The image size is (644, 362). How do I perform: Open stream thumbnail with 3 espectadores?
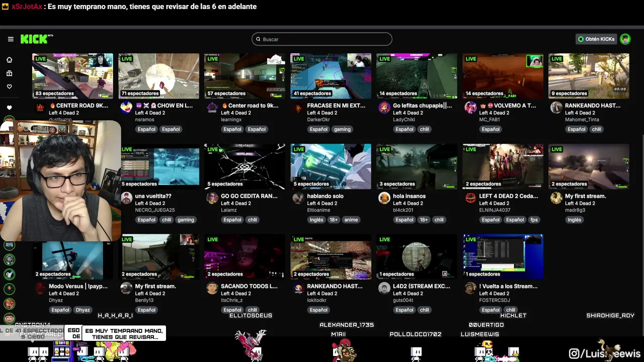click(x=417, y=166)
